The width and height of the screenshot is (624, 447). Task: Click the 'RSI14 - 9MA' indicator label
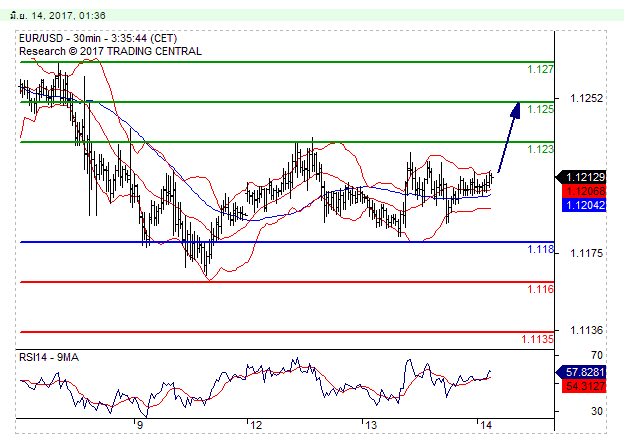point(49,357)
